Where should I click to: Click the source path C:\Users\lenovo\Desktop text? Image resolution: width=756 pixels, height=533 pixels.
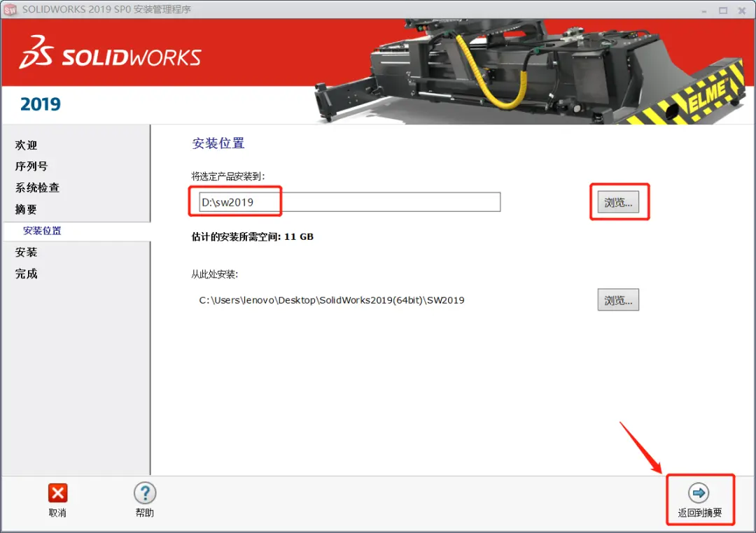tap(332, 300)
